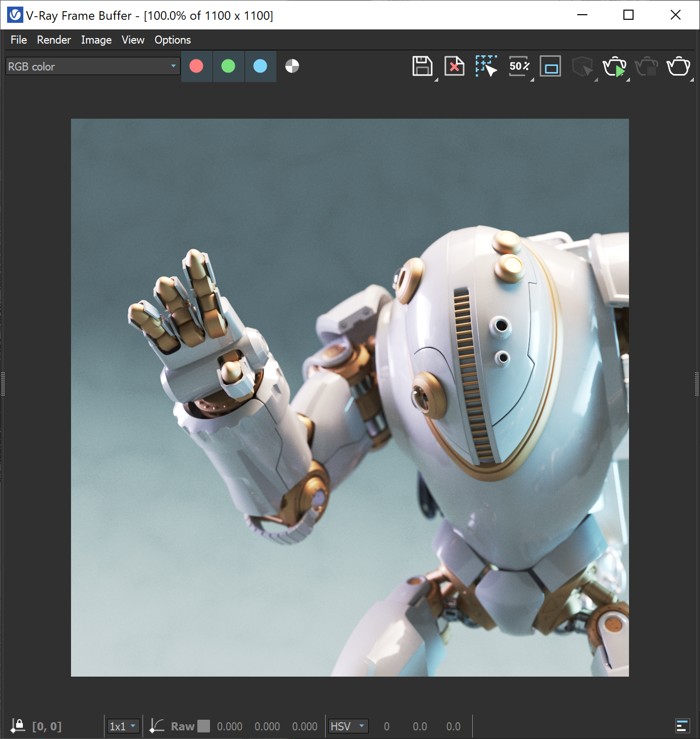Screen dimensions: 700x739
Task: Click the Raw color swatch
Action: [x=204, y=726]
